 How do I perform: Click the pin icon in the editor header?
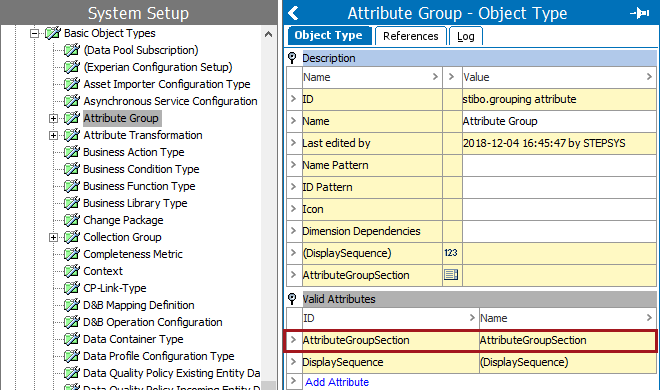(x=640, y=13)
